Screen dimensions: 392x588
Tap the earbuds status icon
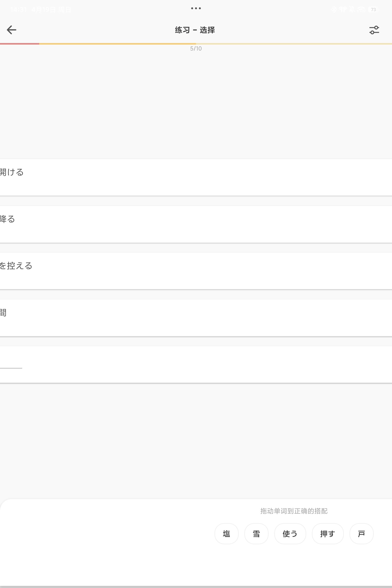pos(343,10)
